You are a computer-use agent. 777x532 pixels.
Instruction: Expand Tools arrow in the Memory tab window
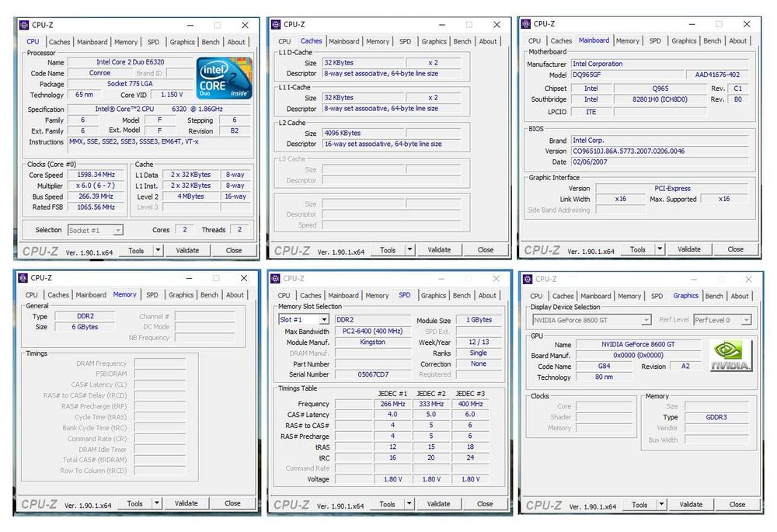click(x=157, y=503)
